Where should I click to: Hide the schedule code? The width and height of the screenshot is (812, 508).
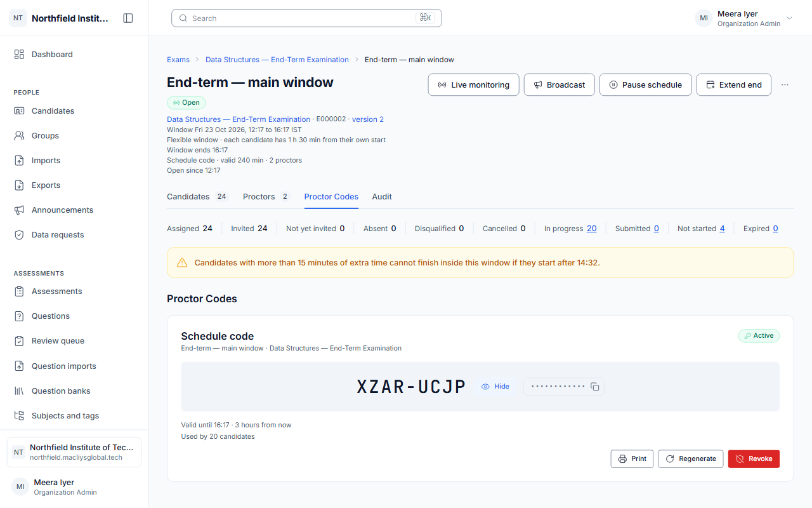pos(495,387)
